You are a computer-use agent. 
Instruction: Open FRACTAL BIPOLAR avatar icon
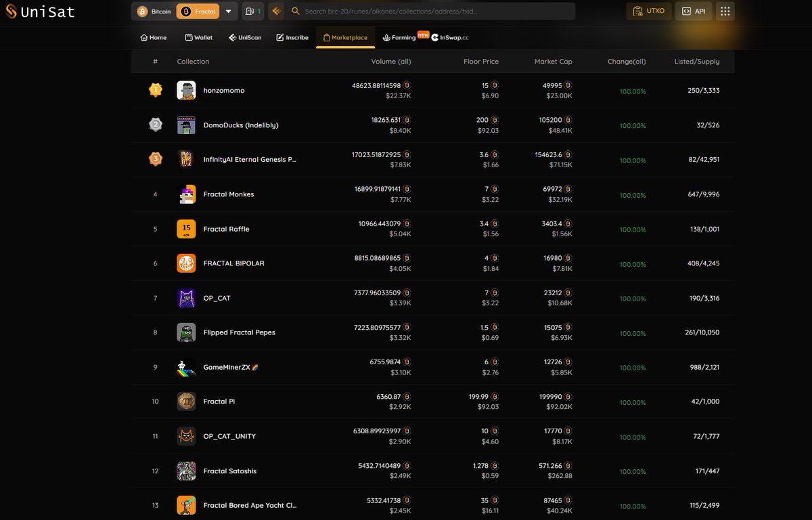pyautogui.click(x=186, y=263)
